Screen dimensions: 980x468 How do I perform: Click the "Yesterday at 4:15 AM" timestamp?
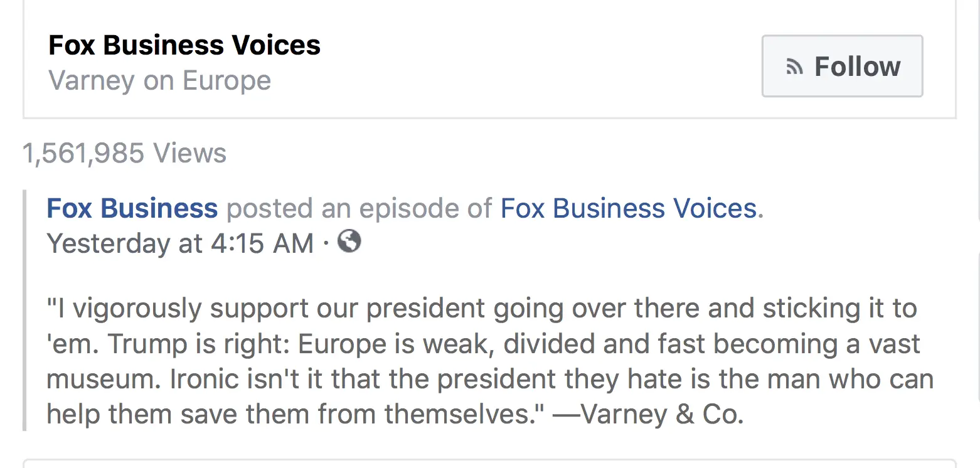(180, 243)
